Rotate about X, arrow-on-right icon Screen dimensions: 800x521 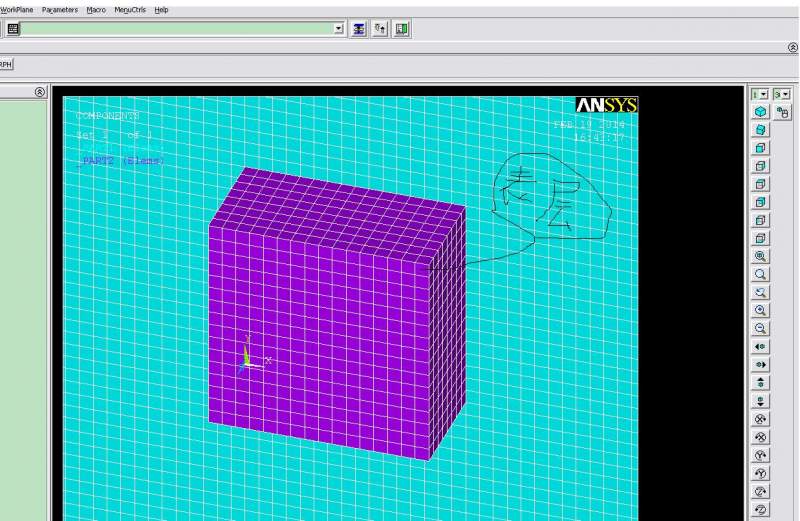[x=760, y=419]
